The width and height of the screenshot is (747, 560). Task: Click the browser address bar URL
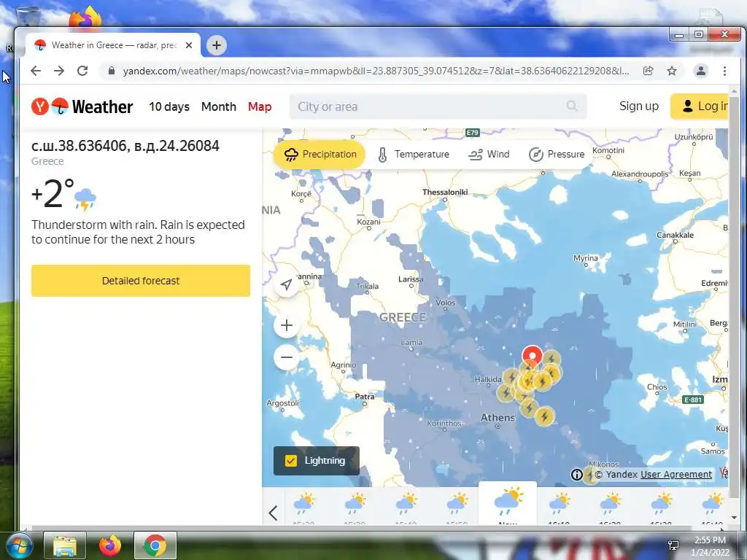point(376,71)
